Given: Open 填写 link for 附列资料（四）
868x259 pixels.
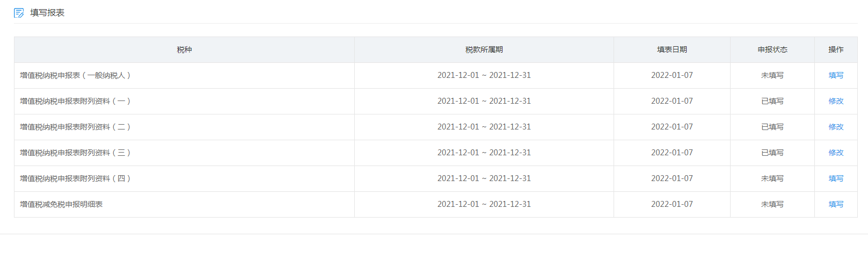Looking at the screenshot, I should point(836,178).
